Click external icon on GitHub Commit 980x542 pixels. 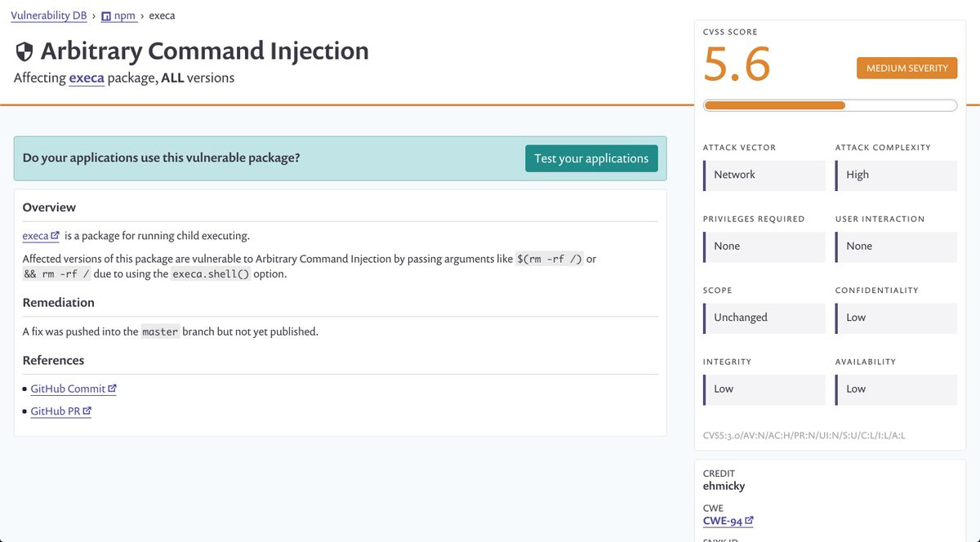coord(113,389)
